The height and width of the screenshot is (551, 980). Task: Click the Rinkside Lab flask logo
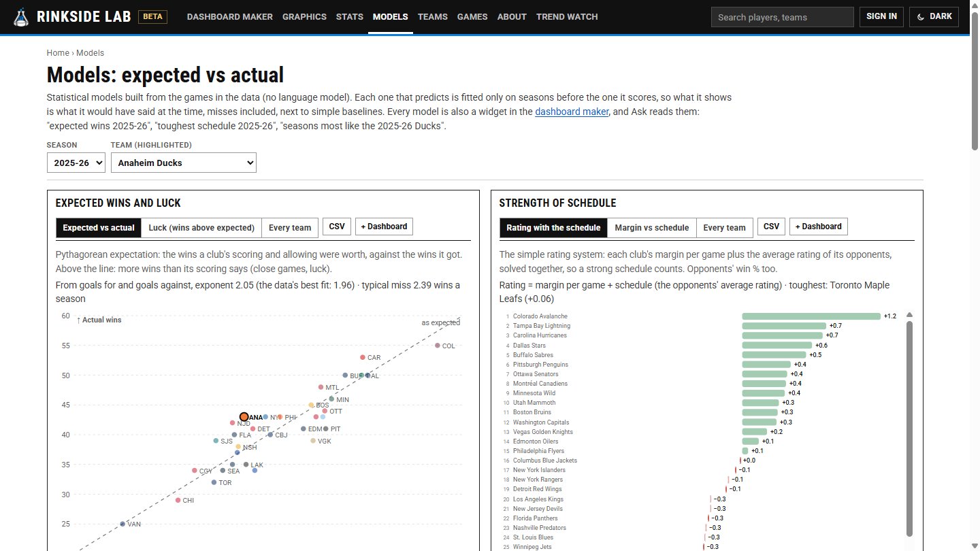click(22, 17)
